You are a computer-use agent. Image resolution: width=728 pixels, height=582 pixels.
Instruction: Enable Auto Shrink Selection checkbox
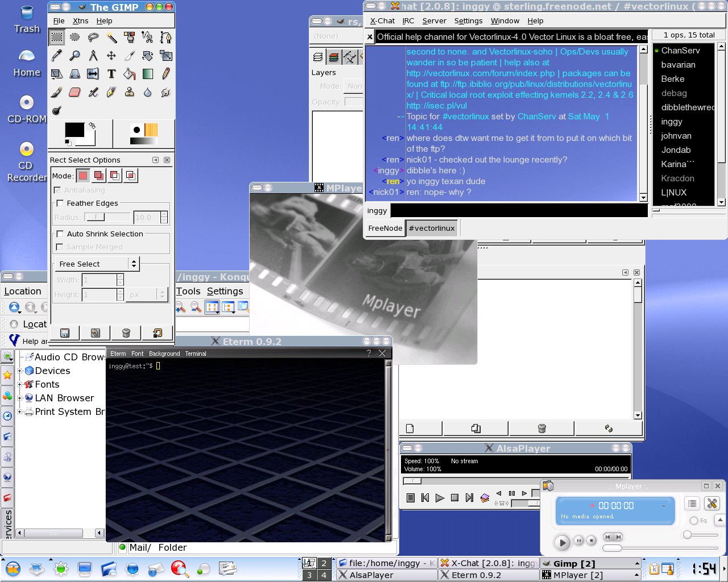point(60,234)
